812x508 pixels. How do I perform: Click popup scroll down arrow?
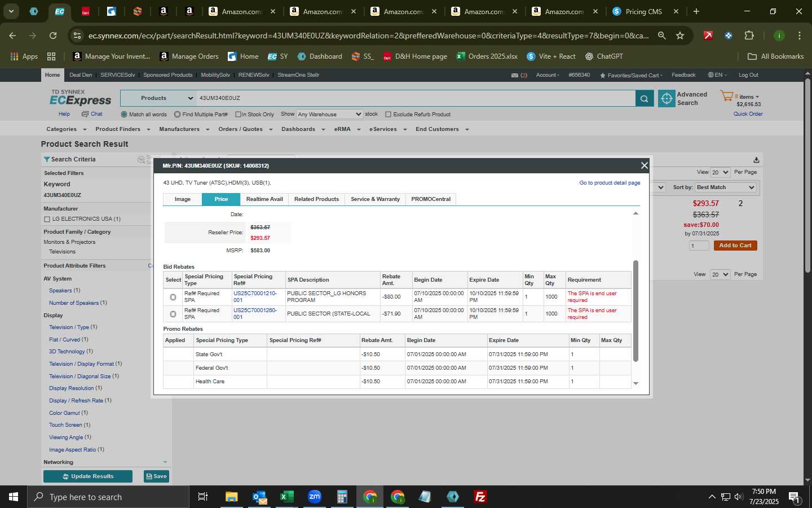pos(636,383)
